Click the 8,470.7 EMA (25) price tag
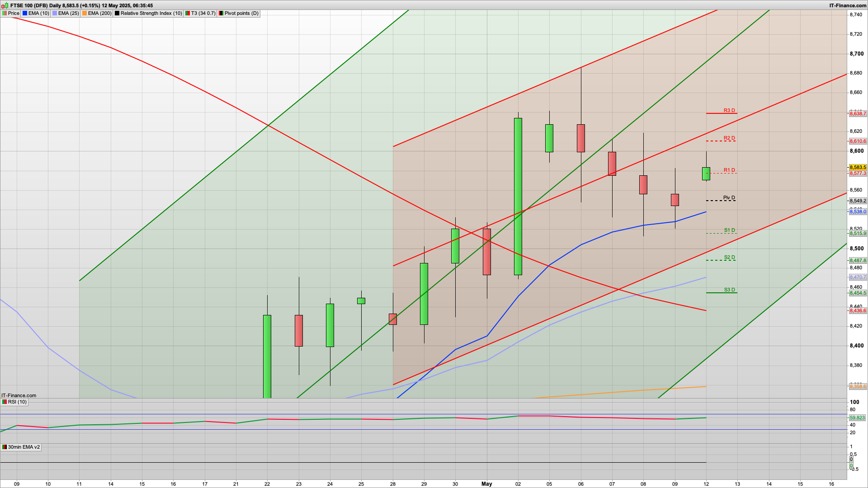 (858, 277)
